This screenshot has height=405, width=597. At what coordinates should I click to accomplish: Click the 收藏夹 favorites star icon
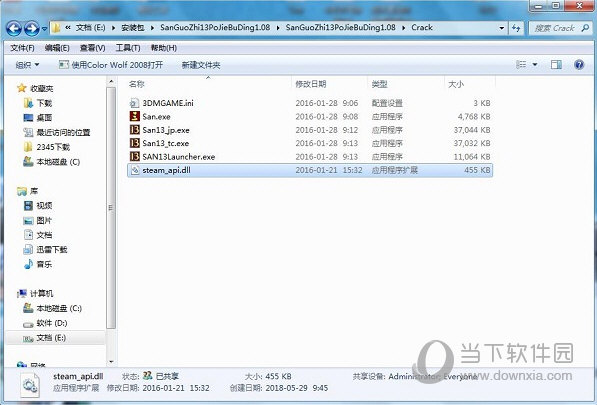click(x=22, y=88)
